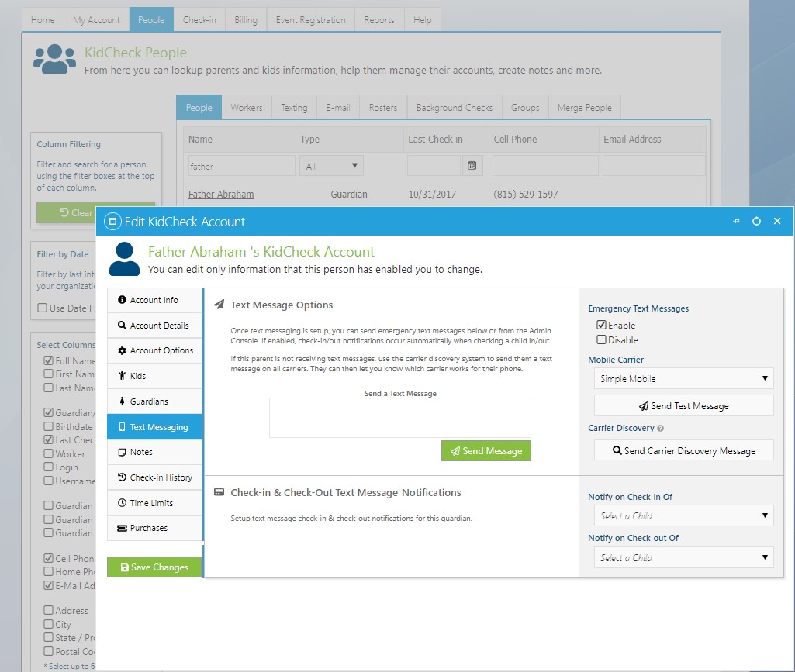Toggle Full Name column checkbox
Viewport: 795px width, 672px height.
pos(49,360)
